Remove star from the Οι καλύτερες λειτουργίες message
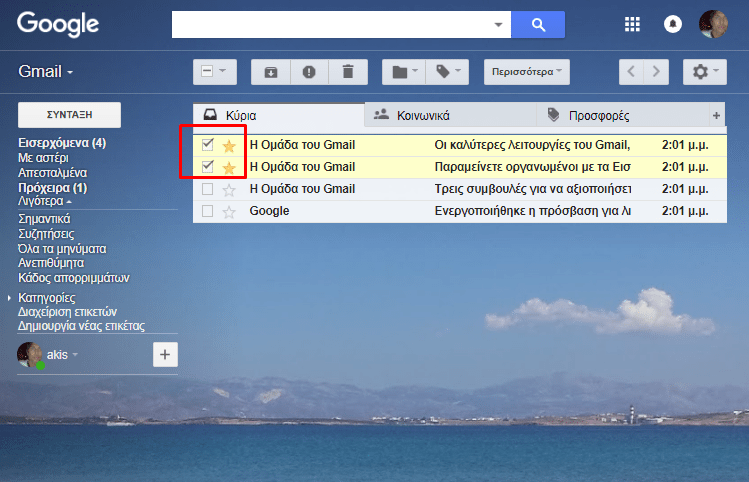 [229, 145]
